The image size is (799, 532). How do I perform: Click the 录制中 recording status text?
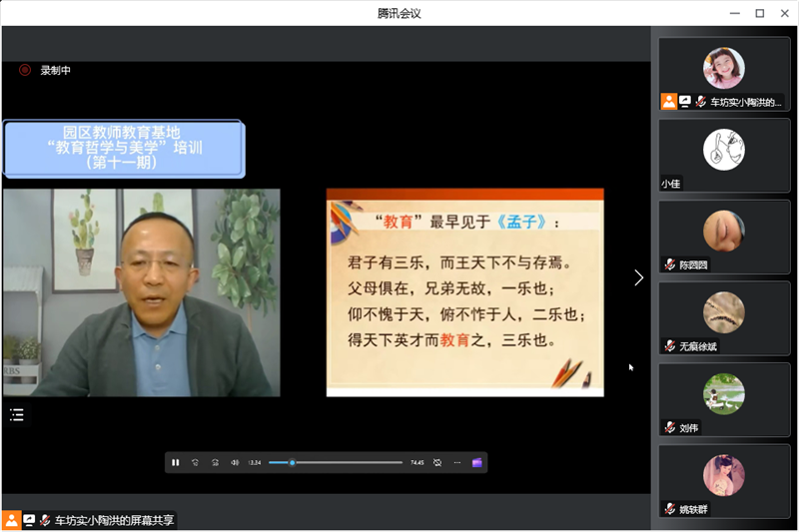[55, 70]
